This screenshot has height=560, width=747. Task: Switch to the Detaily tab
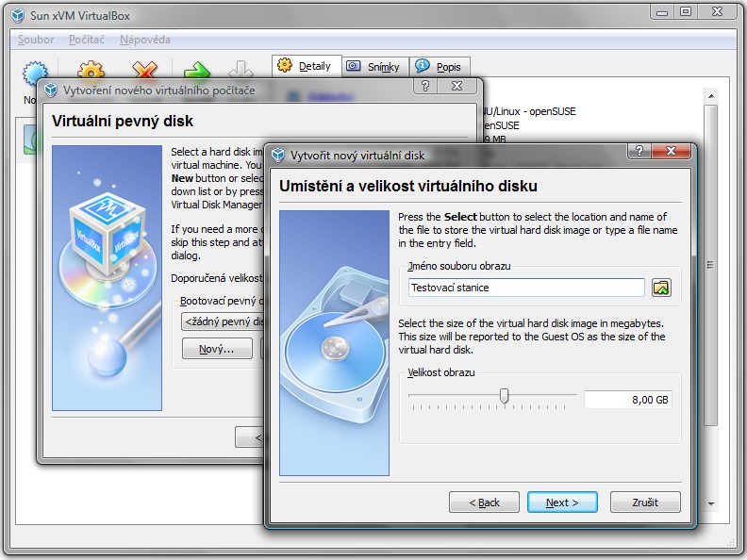307,66
